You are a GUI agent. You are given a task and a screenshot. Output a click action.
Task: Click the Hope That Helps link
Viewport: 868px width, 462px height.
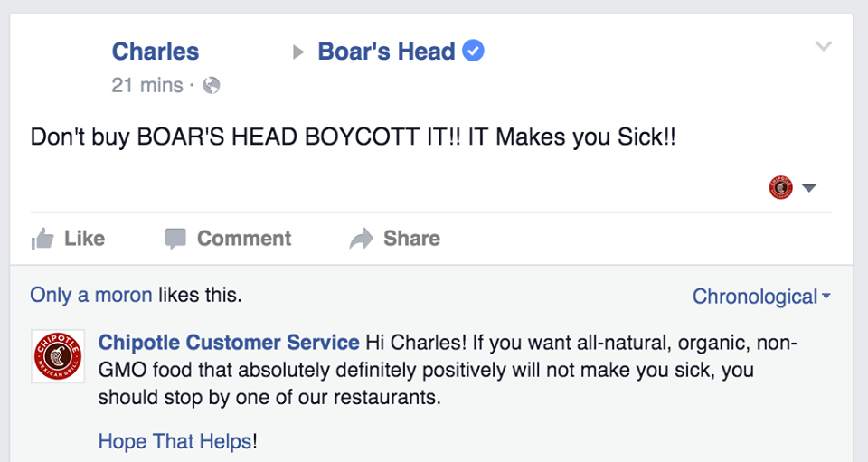click(x=175, y=441)
